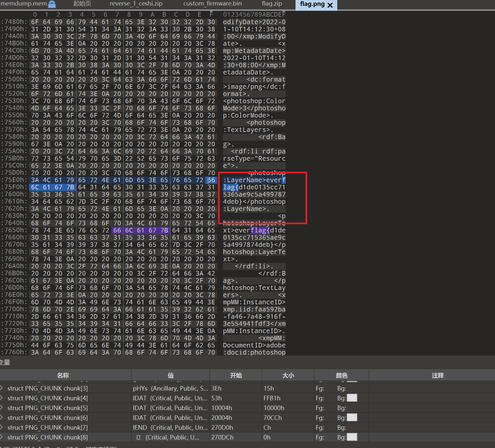495x448 pixels.
Task: Sort variables by the 名称 column header
Action: [x=63, y=376]
